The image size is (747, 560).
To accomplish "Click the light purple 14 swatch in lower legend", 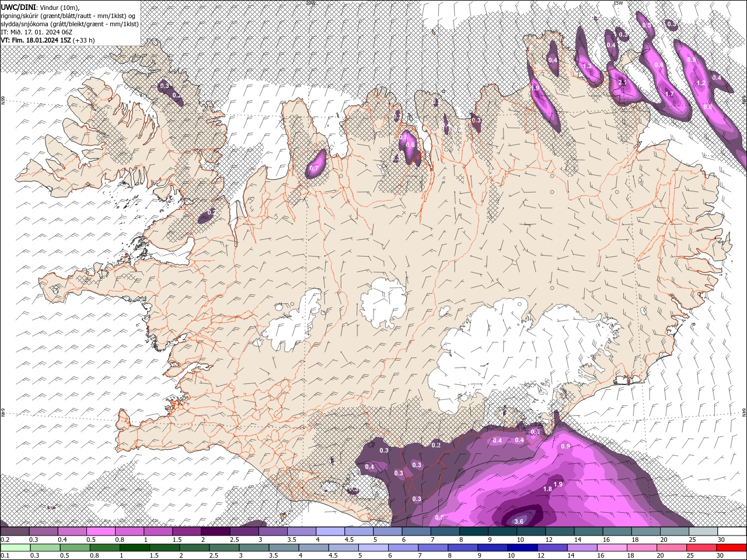I will click(581, 548).
